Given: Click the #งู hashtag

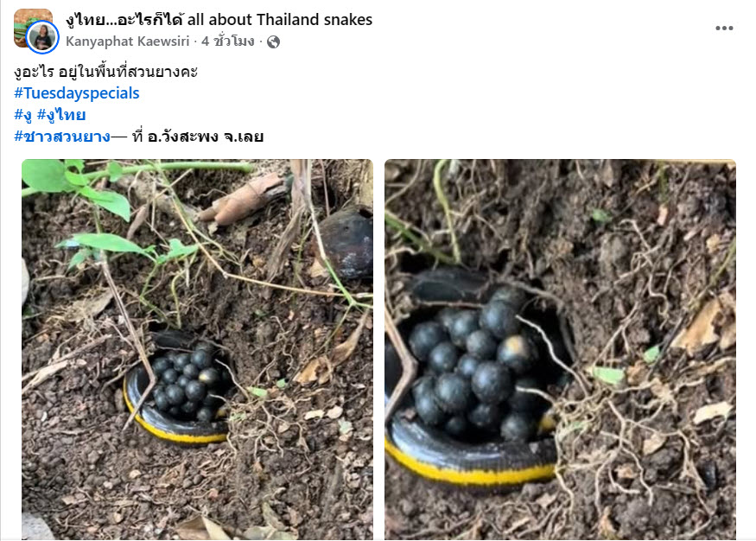Looking at the screenshot, I should coord(22,115).
